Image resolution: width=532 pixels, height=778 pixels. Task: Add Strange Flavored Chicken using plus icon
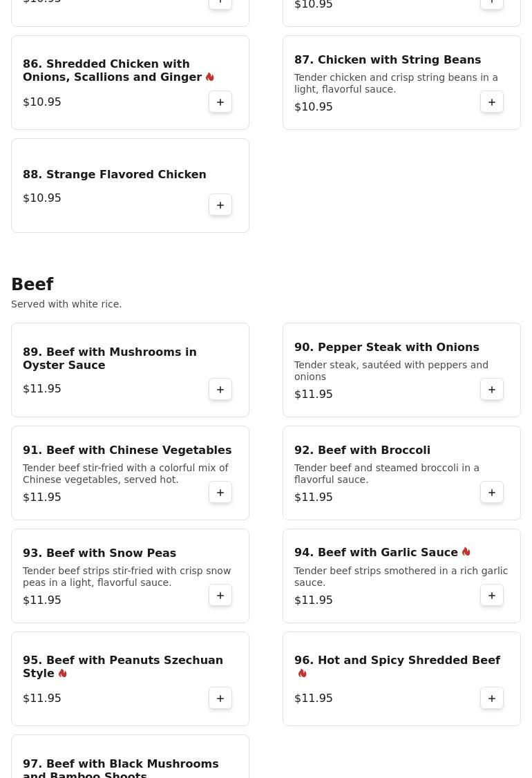click(220, 205)
